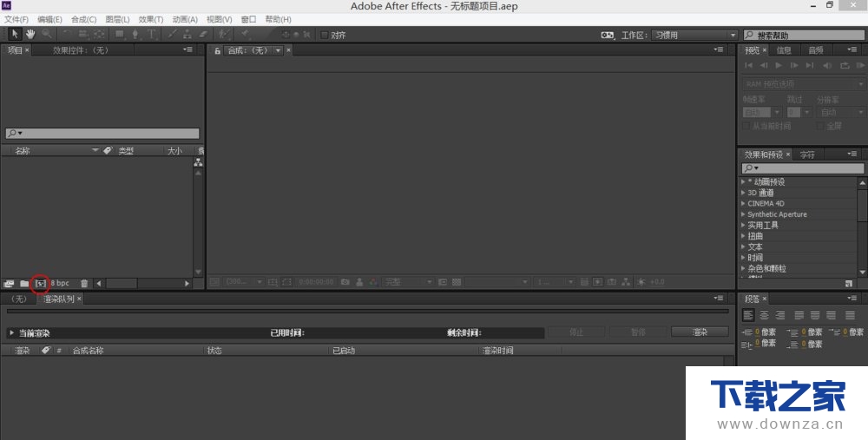Click the Project panel search field
The width and height of the screenshot is (868, 440).
coord(102,134)
